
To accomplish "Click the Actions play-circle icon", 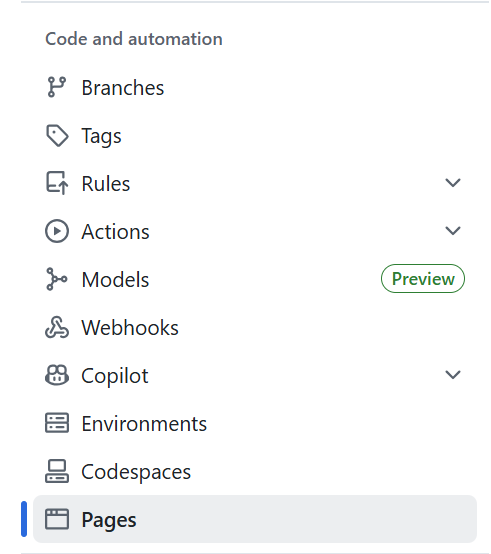I will (x=57, y=231).
